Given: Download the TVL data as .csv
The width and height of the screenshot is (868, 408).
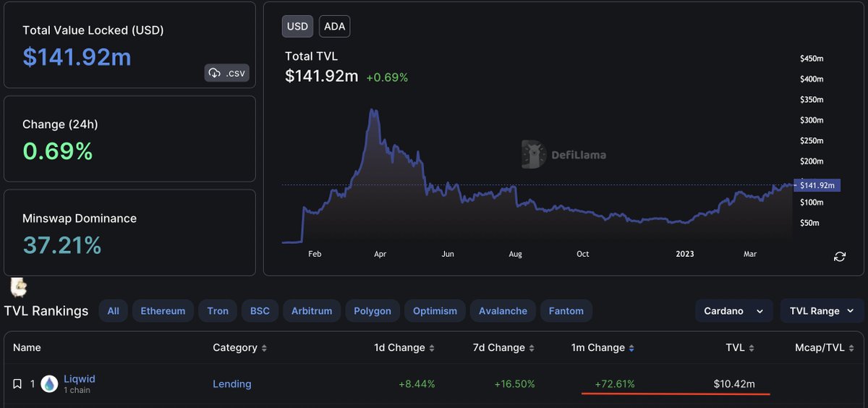Looking at the screenshot, I should point(227,72).
